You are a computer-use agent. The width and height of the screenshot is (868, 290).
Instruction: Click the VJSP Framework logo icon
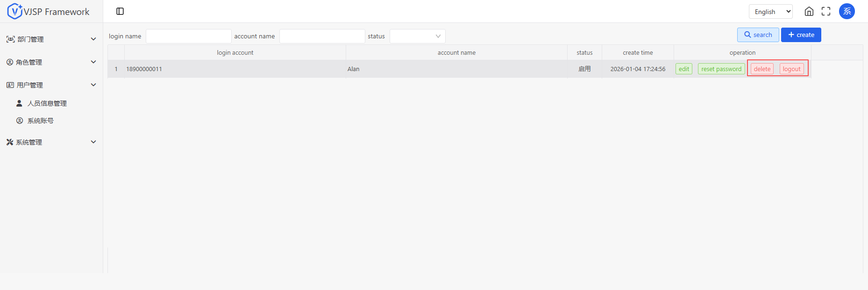[x=14, y=11]
